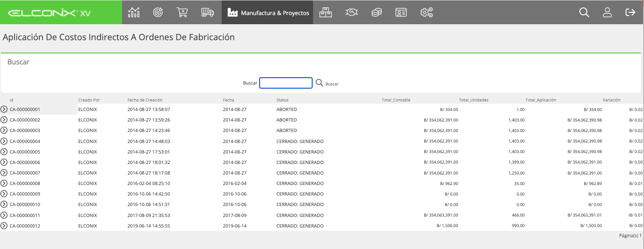Open Manufactura & Proyectos module
The height and width of the screenshot is (249, 644).
coord(267,13)
